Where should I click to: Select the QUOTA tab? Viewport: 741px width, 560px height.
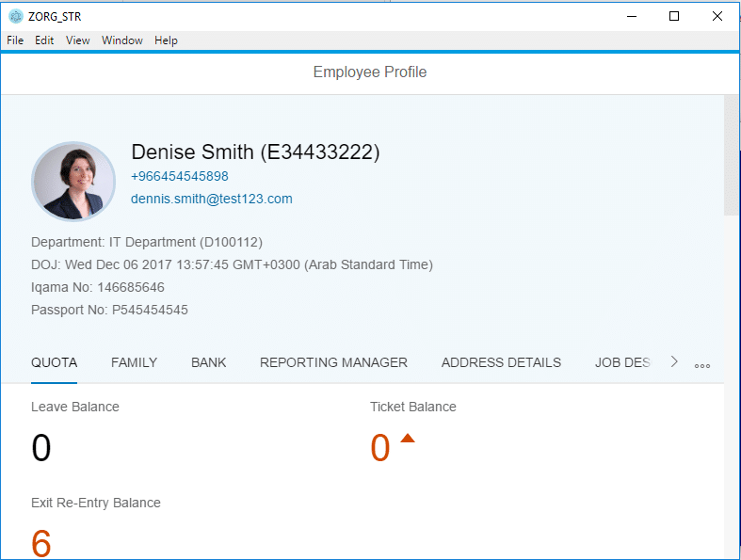(54, 362)
